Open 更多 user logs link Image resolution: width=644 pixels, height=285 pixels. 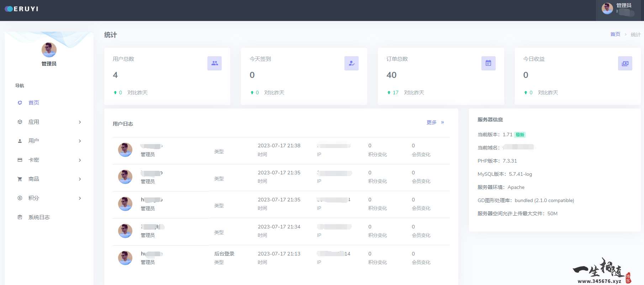pos(432,122)
